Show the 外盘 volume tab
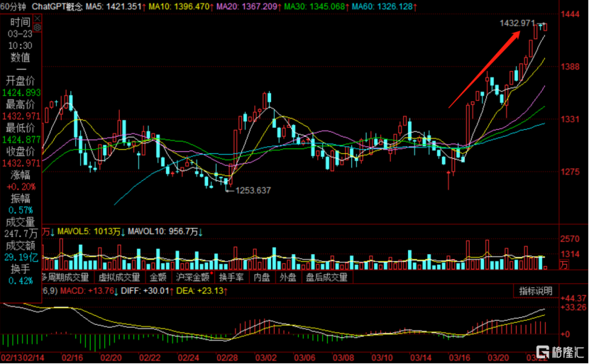 click(287, 277)
